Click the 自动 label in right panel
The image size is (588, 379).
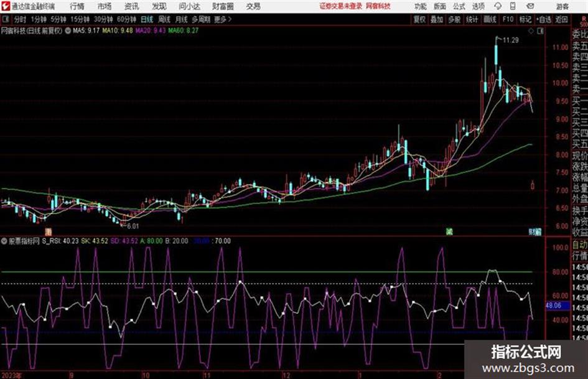click(580, 245)
